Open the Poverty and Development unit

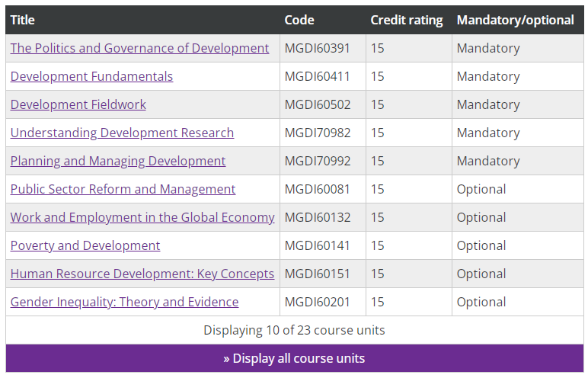tap(85, 245)
